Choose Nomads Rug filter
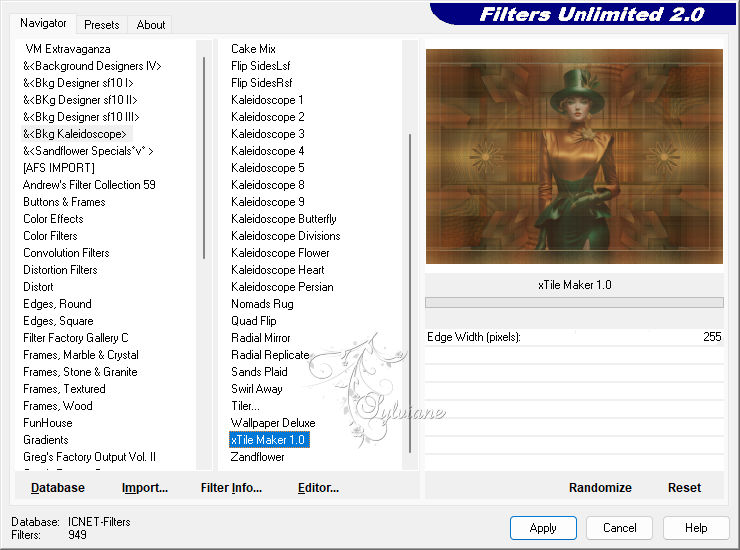Viewport: 740px width, 550px height. point(262,304)
